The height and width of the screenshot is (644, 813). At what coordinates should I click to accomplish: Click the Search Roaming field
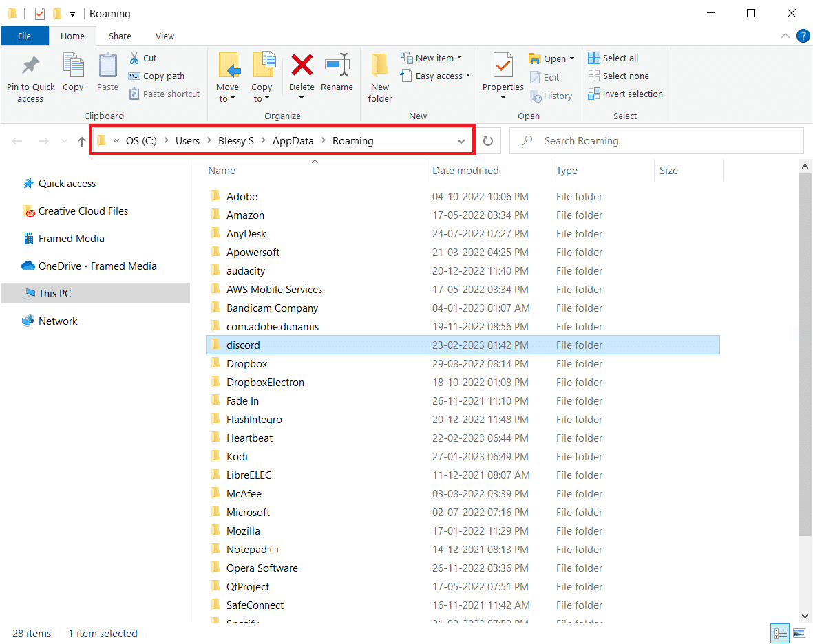(x=657, y=141)
